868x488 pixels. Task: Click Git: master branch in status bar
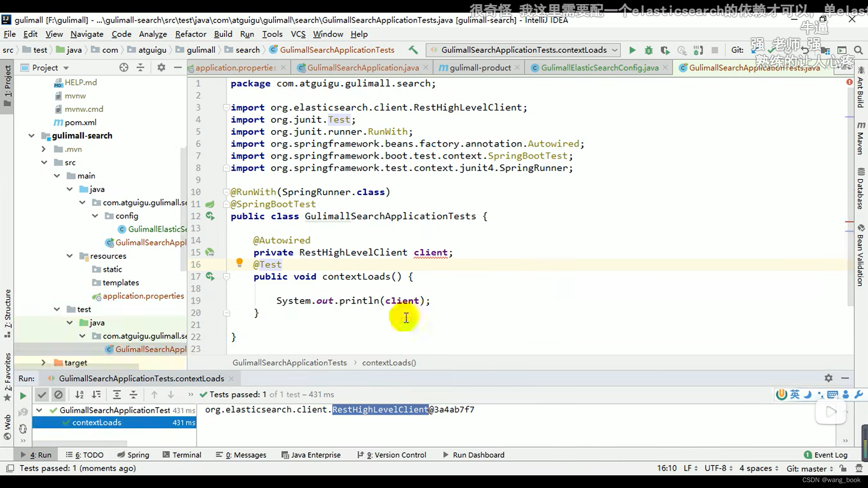pos(810,469)
